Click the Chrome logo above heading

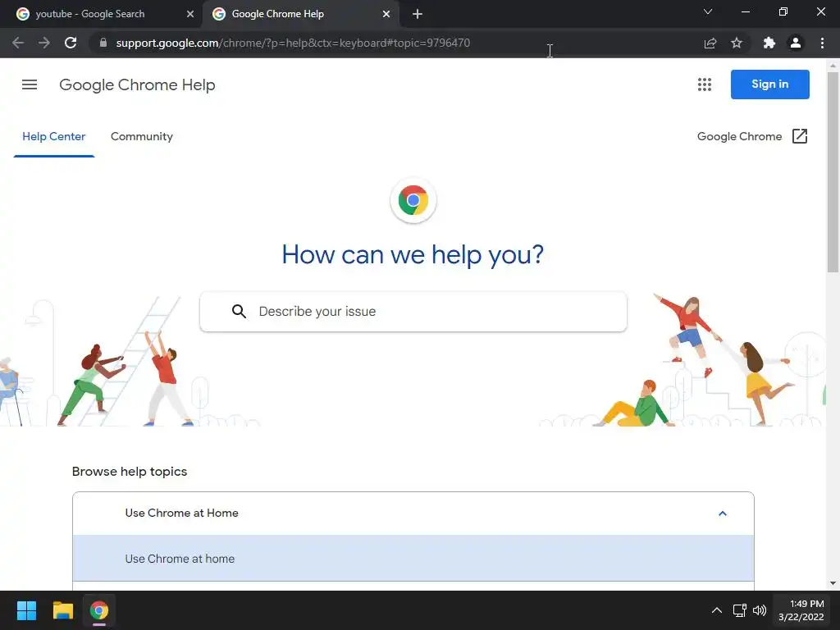(413, 200)
